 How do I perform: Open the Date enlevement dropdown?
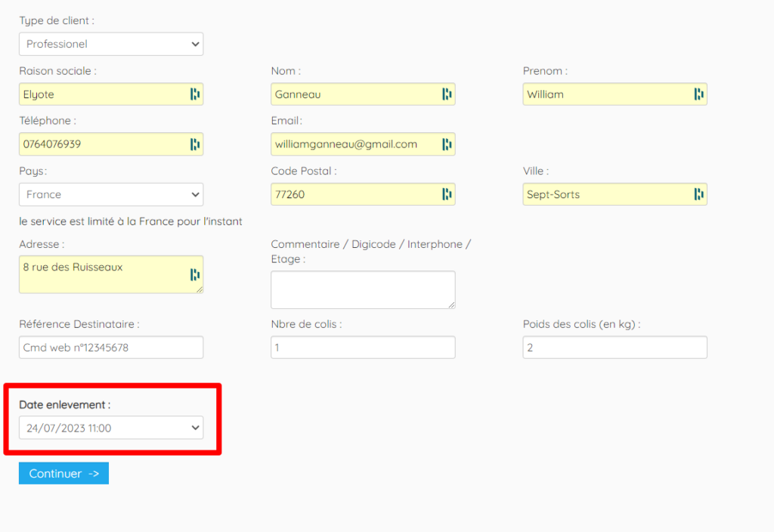[x=111, y=428]
